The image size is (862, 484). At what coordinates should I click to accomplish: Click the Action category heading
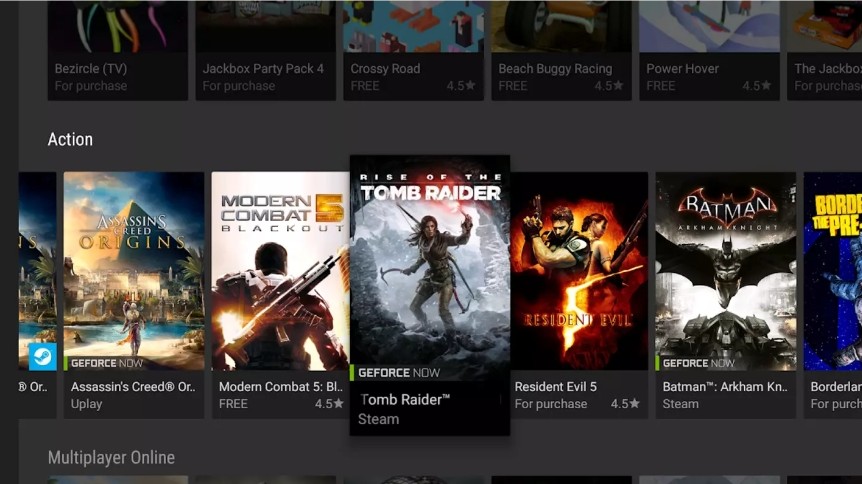tap(70, 139)
